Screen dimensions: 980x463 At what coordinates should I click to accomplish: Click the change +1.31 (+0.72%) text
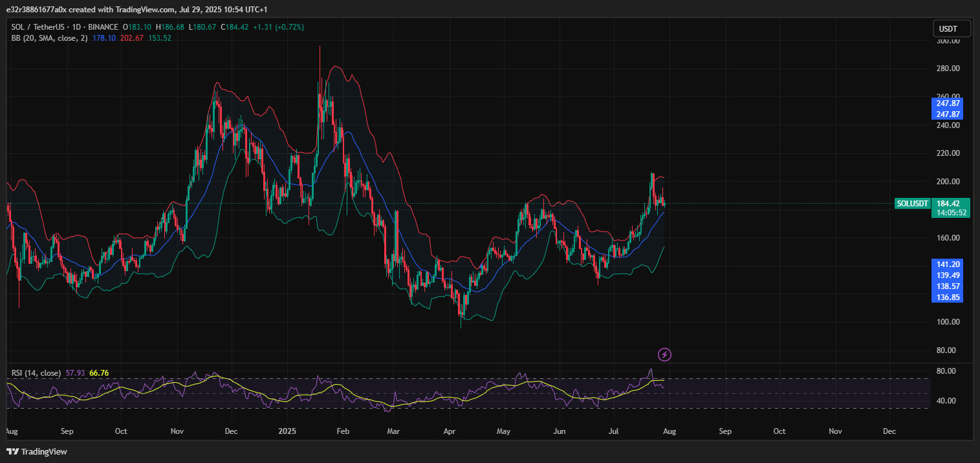(x=278, y=27)
